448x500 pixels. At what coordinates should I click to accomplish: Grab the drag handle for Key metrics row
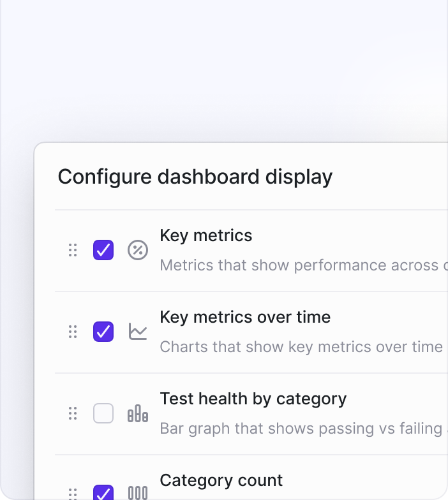73,250
